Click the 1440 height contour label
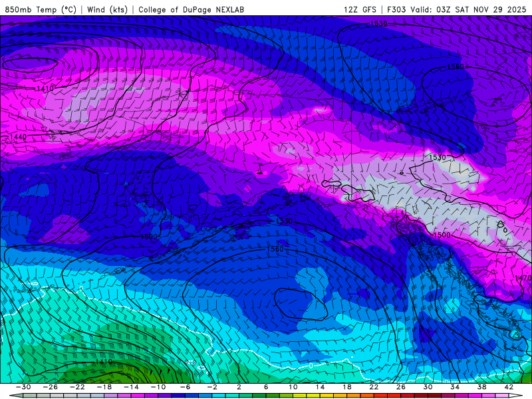Screen dimensions: 532x399 tap(19, 137)
